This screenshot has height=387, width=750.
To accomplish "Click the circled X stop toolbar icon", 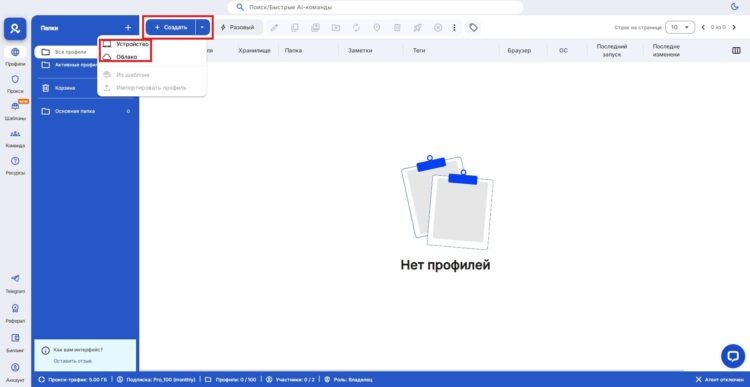I will click(x=438, y=28).
